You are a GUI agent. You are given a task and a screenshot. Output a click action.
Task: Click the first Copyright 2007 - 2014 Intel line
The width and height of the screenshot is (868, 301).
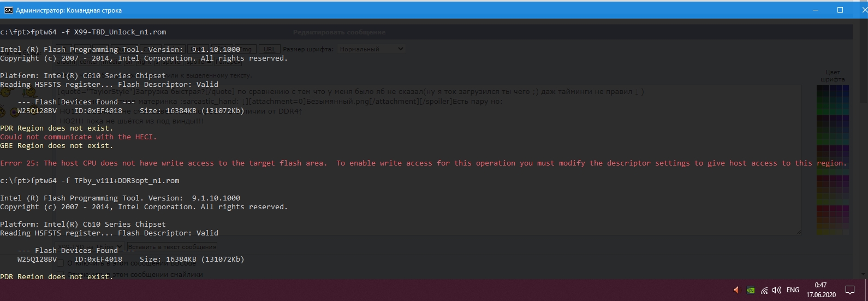(x=144, y=58)
